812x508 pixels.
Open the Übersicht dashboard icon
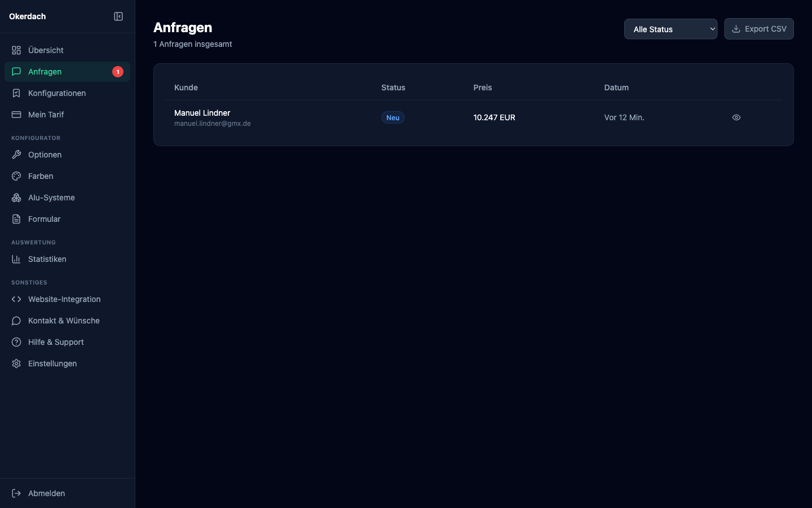[16, 50]
